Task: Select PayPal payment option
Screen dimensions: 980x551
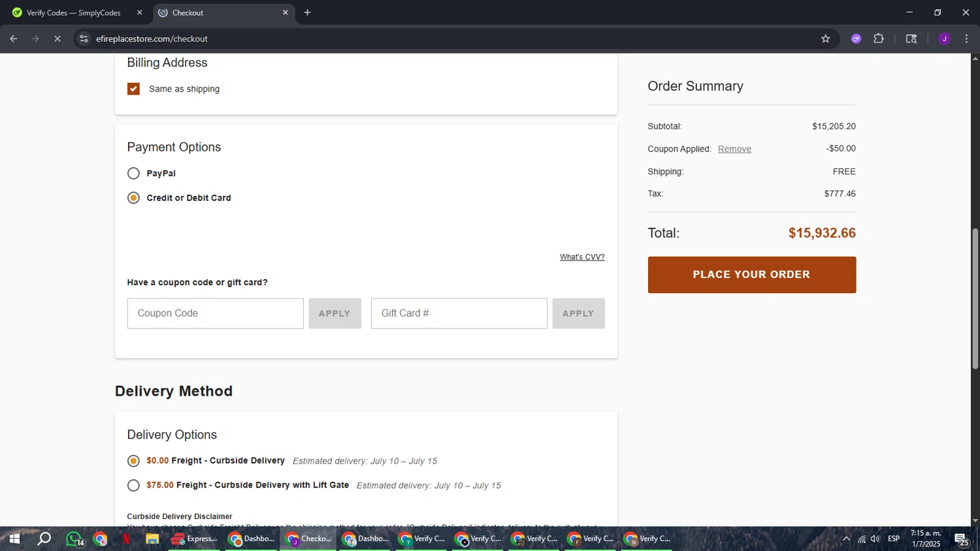Action: click(x=133, y=173)
